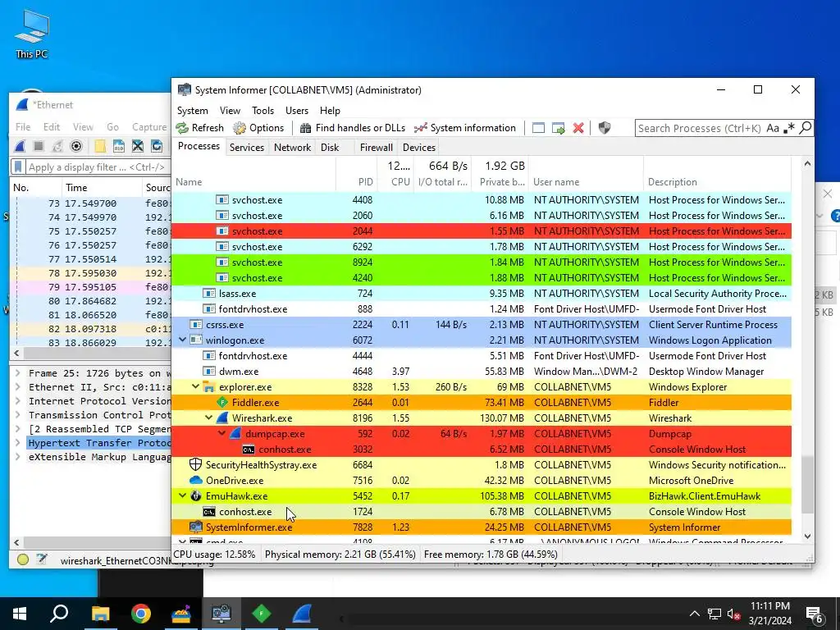Click the magnifier icon in search box
The width and height of the screenshot is (840, 630).
pyautogui.click(x=806, y=128)
